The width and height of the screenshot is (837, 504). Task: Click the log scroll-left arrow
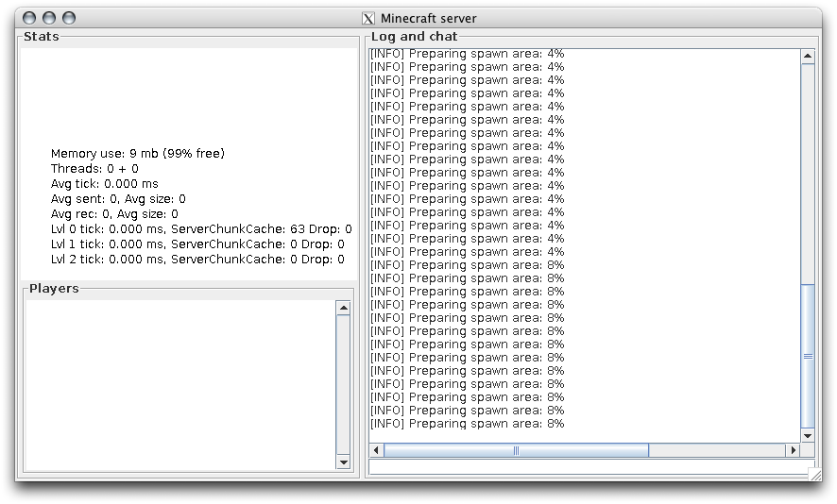[x=376, y=450]
